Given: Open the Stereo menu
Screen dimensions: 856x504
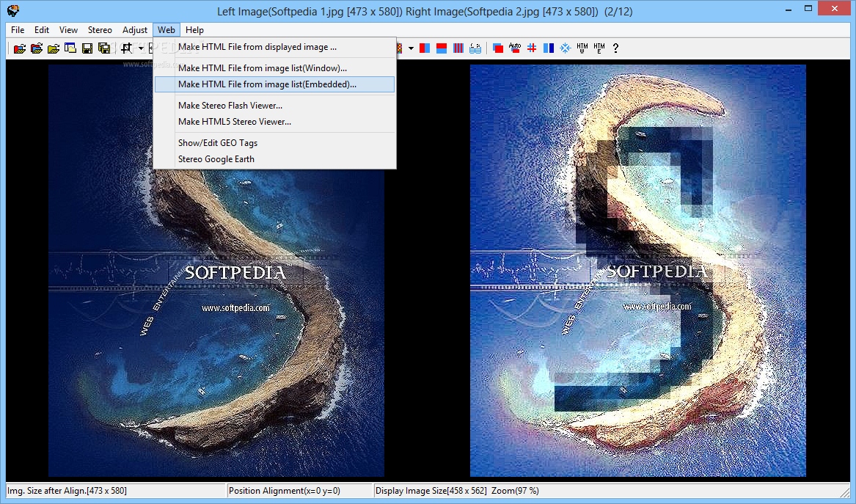Looking at the screenshot, I should [100, 30].
